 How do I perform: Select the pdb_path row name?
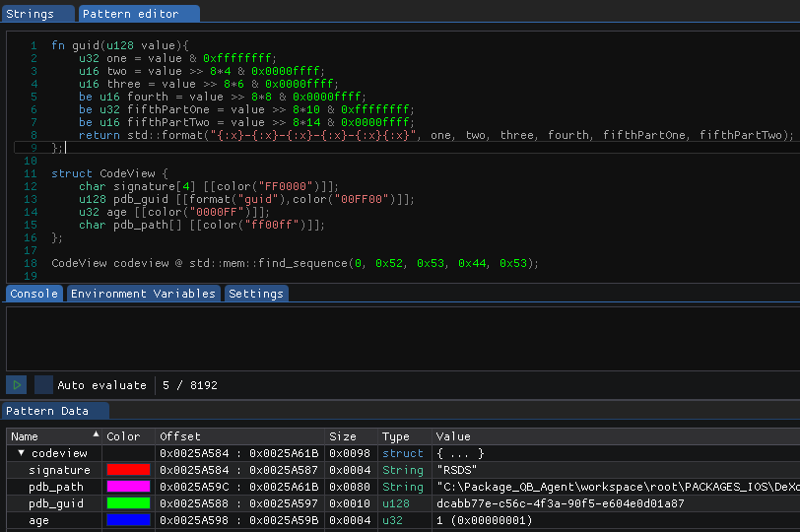point(55,487)
